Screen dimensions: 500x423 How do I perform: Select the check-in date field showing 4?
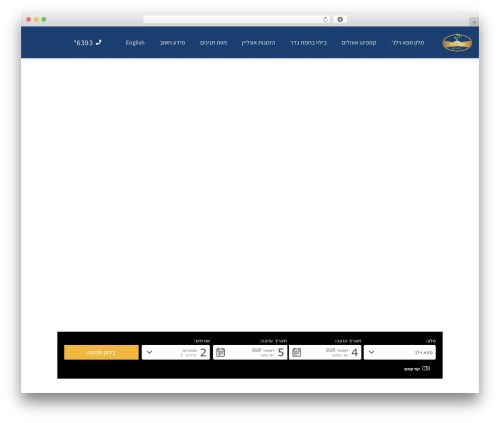click(x=325, y=352)
